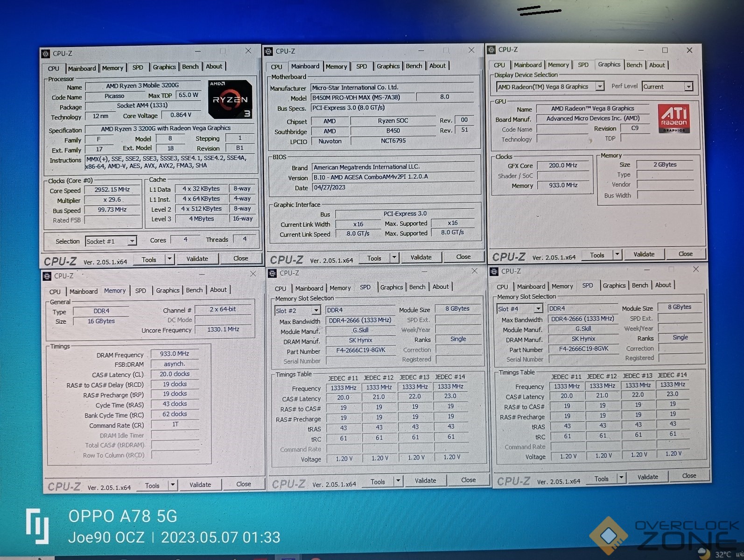
Task: Select the Mainboard tab in the Slot #4 window
Action: tap(531, 287)
